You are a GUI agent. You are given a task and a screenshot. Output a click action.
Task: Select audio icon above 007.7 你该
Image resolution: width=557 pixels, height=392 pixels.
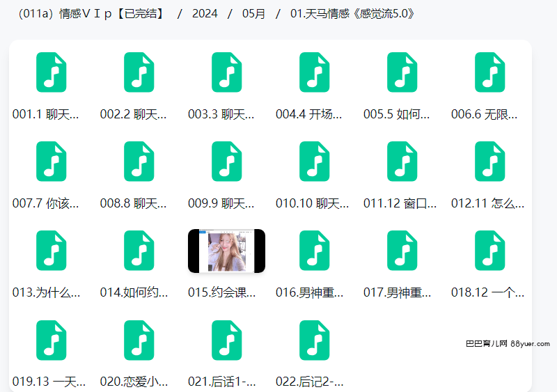[51, 162]
